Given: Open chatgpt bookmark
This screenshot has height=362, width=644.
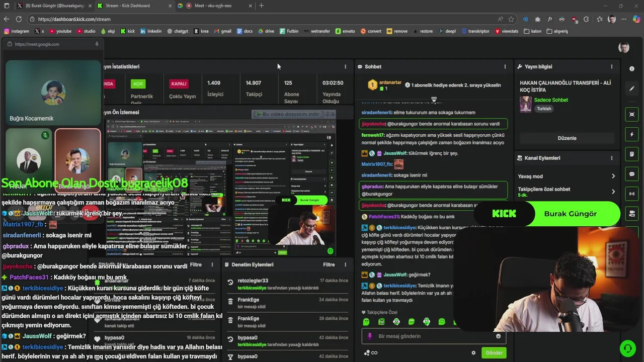Looking at the screenshot, I should point(177,31).
